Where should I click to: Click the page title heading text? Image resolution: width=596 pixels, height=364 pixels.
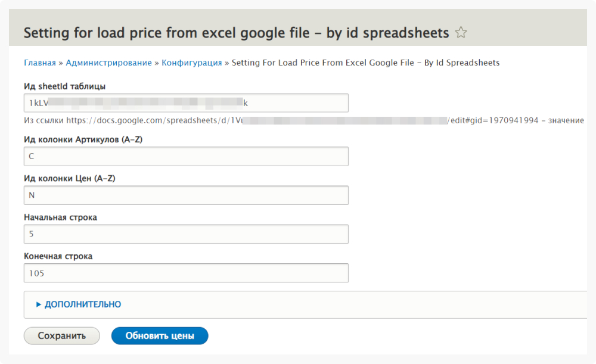pyautogui.click(x=236, y=33)
